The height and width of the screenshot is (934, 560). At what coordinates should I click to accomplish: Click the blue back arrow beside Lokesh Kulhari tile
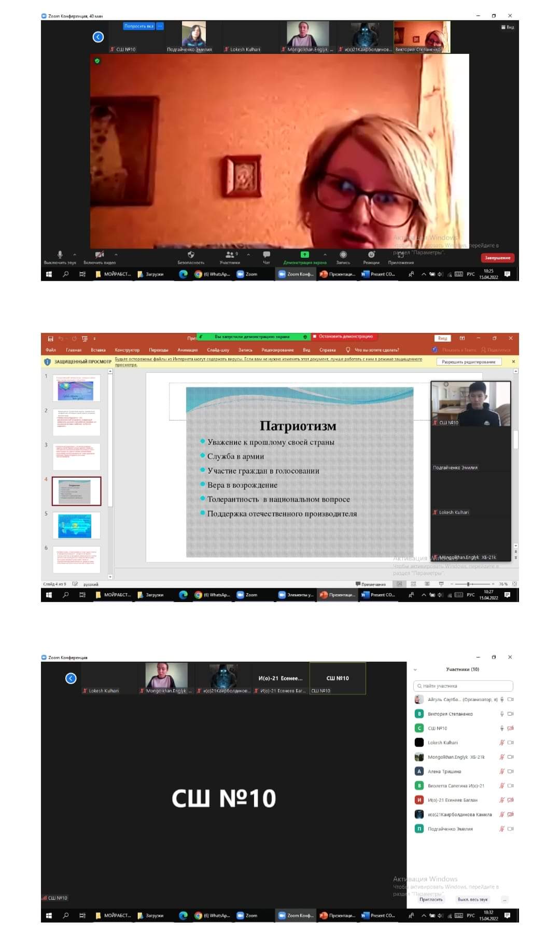(x=71, y=678)
